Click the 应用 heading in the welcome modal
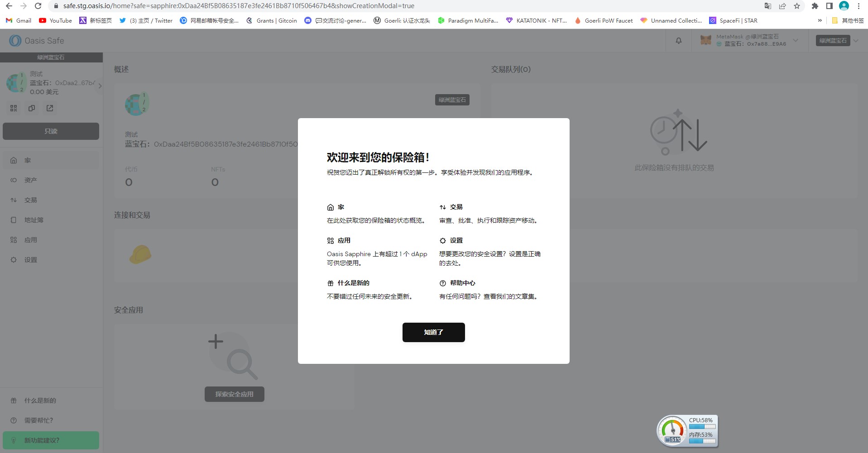The height and width of the screenshot is (453, 868). 344,240
